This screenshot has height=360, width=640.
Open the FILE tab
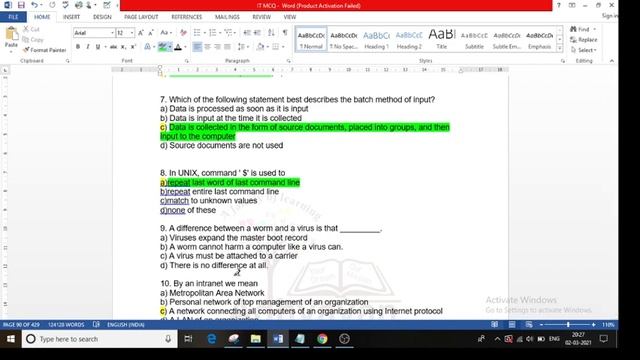[13, 17]
